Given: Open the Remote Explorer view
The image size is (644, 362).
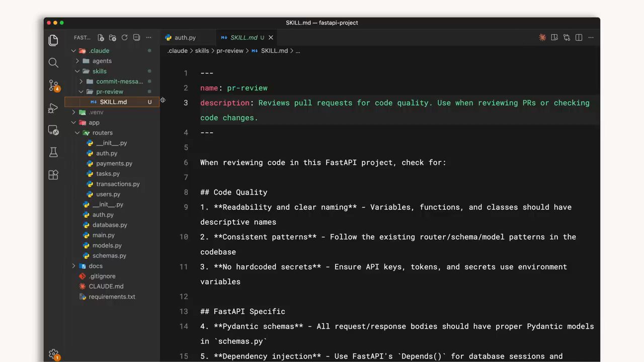Looking at the screenshot, I should point(53,130).
